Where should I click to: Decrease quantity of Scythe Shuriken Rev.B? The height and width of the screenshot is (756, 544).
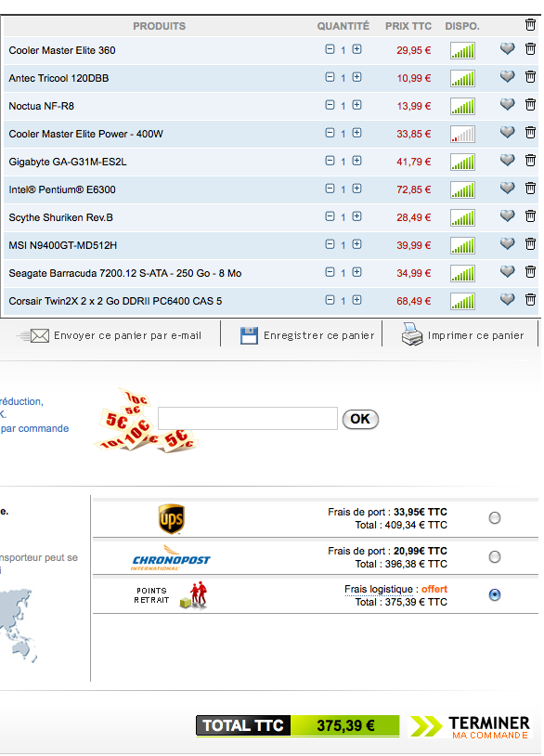[x=330, y=216]
